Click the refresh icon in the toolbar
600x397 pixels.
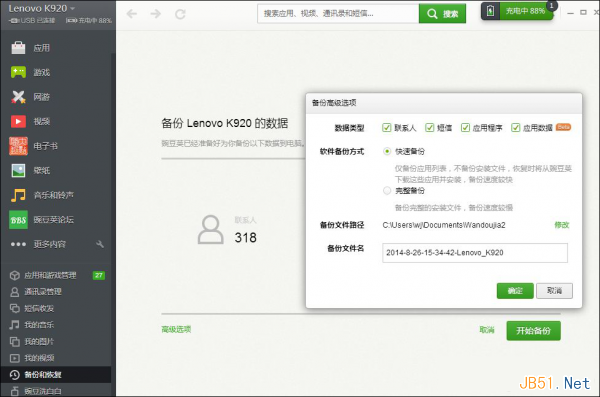[x=180, y=15]
